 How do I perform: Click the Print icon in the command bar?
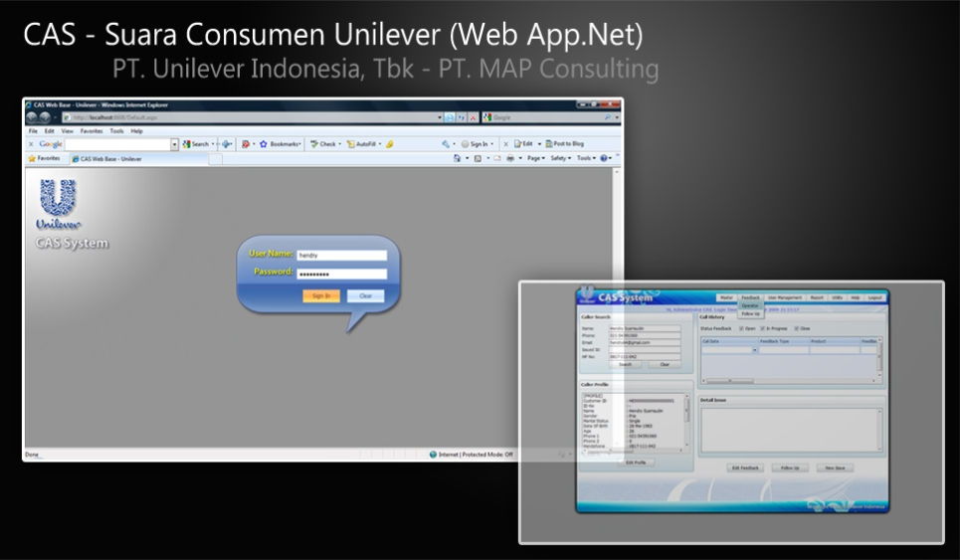[510, 158]
